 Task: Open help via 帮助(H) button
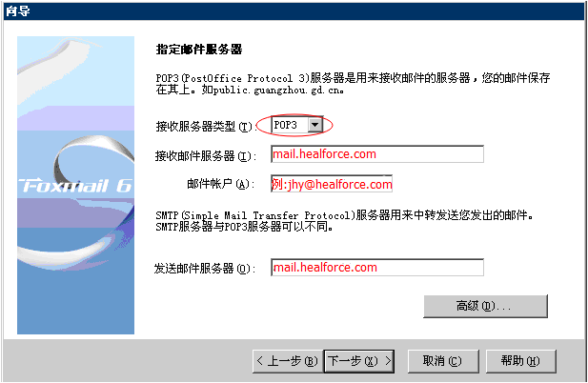click(x=521, y=361)
